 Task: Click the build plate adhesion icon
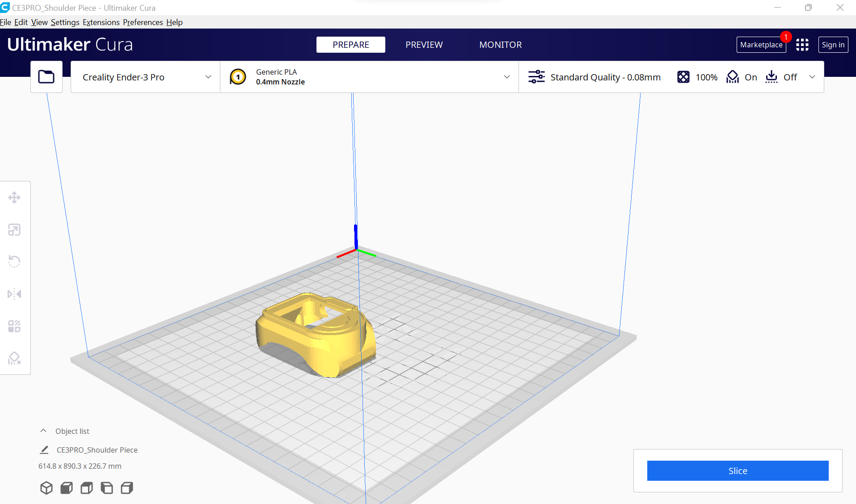(x=772, y=77)
